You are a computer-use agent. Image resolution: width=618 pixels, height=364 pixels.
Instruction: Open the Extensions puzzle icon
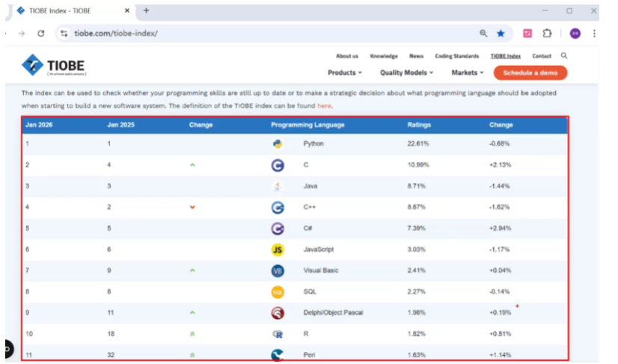547,34
